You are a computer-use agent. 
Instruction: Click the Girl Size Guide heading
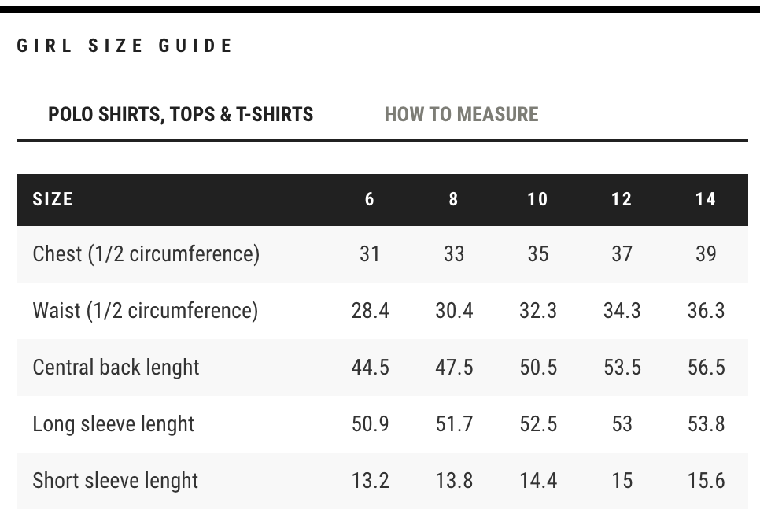click(x=125, y=46)
